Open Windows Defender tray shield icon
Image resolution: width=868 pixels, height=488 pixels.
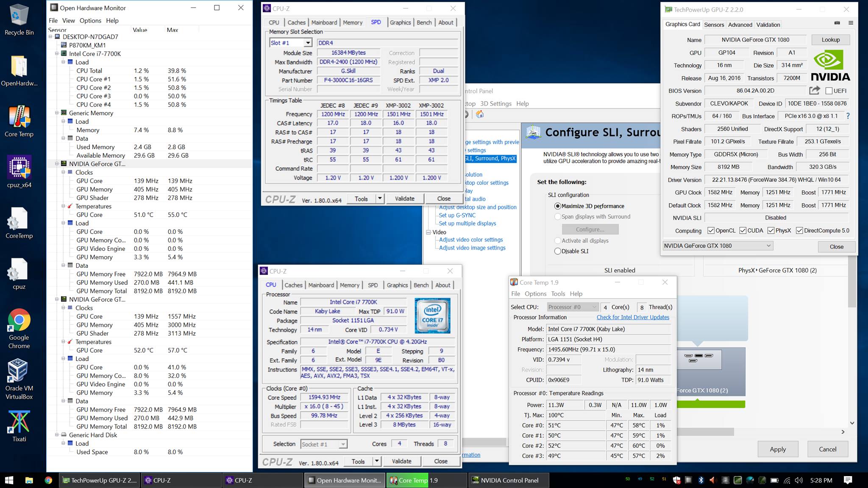tap(677, 480)
